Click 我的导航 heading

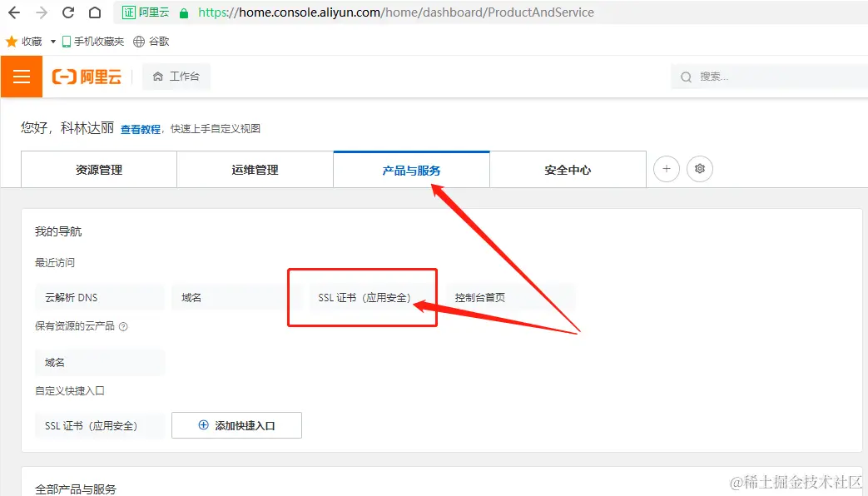[x=58, y=231]
